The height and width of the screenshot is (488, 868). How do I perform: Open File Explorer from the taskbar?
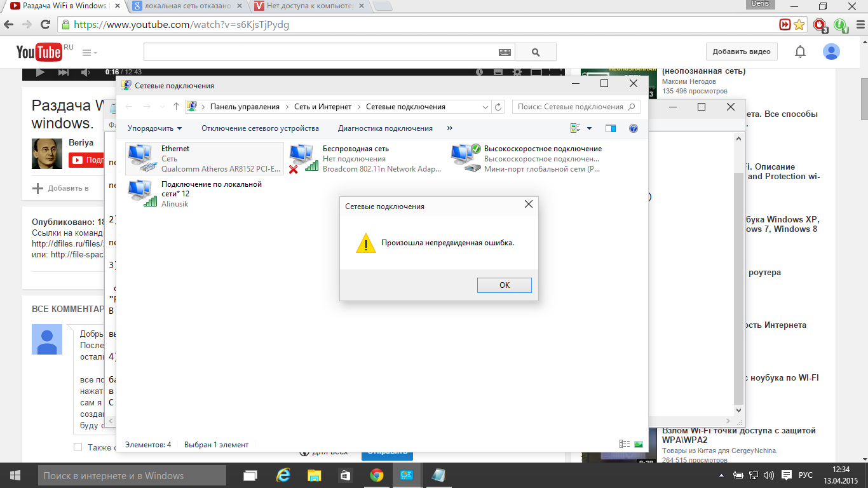[x=314, y=475]
